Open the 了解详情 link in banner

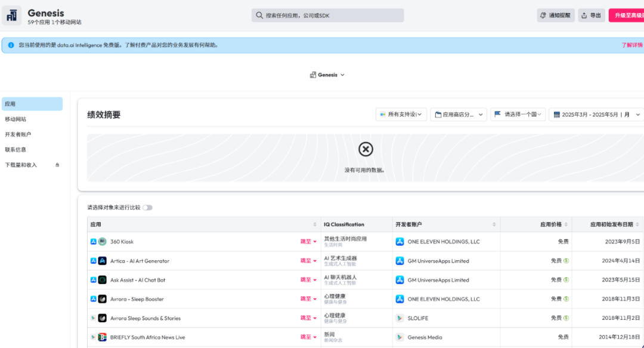coord(631,45)
